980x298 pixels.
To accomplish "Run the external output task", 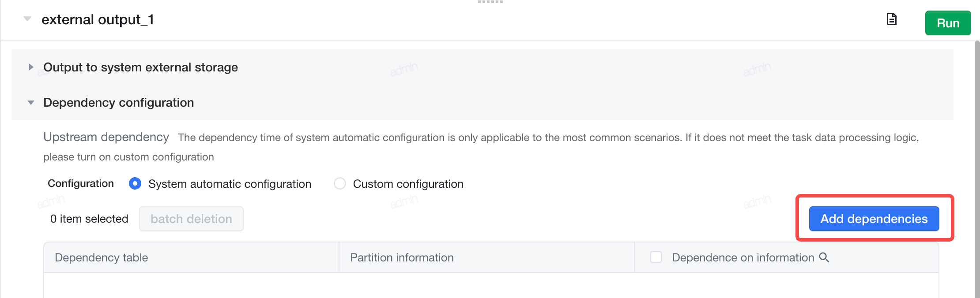I will pos(948,23).
